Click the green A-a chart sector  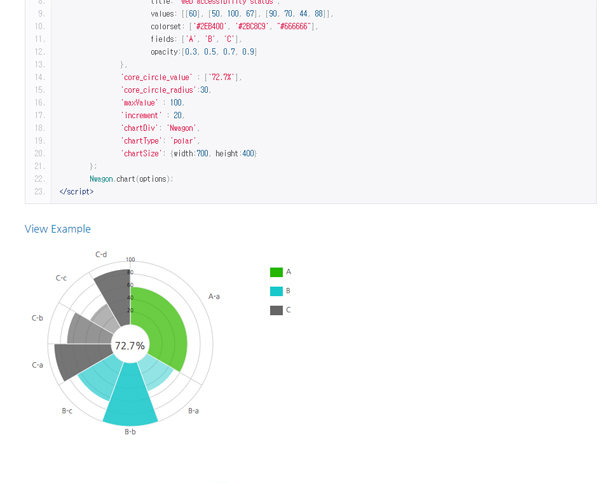pos(165,329)
